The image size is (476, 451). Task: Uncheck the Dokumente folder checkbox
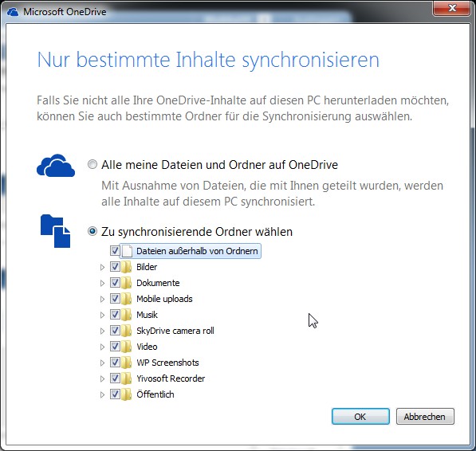pos(115,283)
